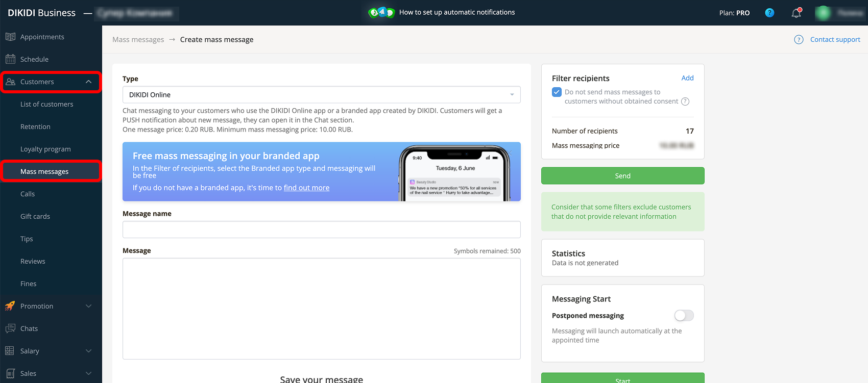868x383 pixels.
Task: Expand the Sales section chevron
Action: pos(89,373)
